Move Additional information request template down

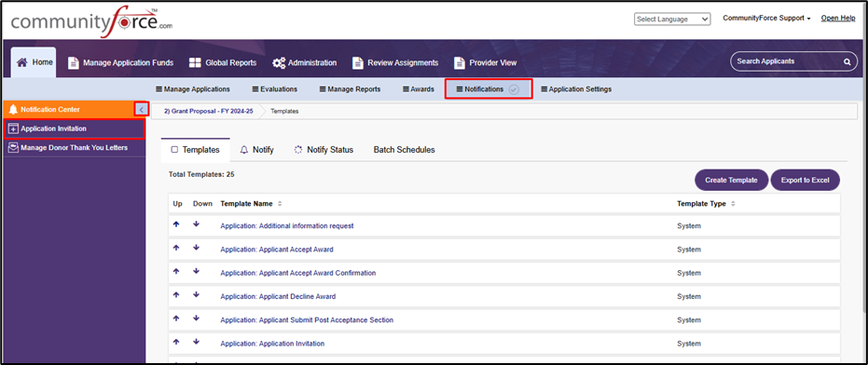click(x=196, y=224)
